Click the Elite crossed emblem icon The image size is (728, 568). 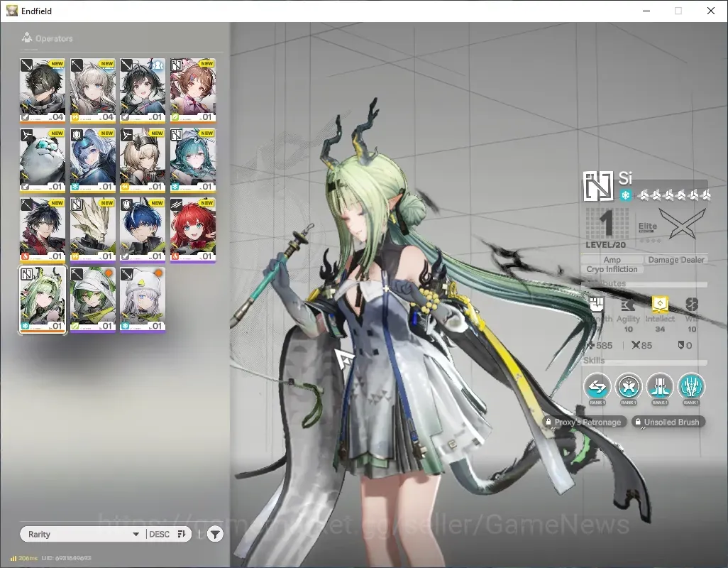[x=682, y=225]
